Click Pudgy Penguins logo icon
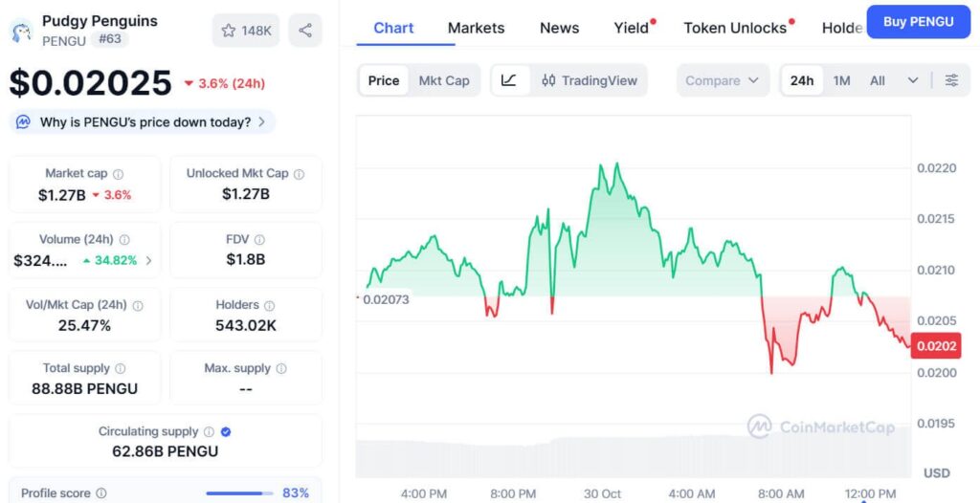Screen dimensions: 980x503 pyautogui.click(x=21, y=31)
